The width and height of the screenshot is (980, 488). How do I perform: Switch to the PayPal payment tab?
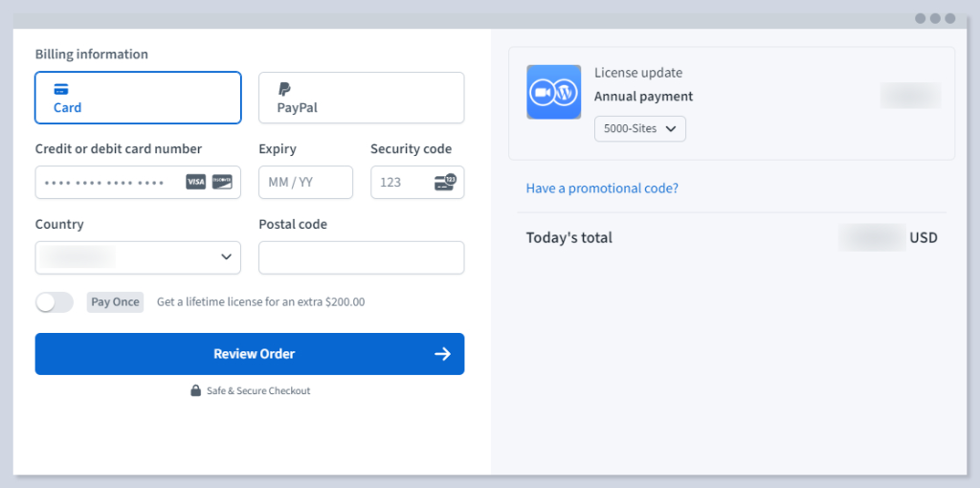(x=361, y=98)
